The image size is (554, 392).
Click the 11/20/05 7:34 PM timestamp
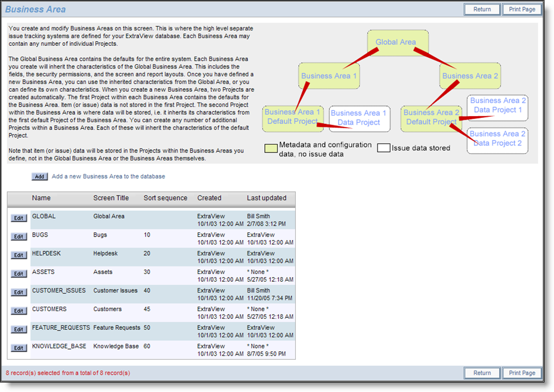(270, 298)
